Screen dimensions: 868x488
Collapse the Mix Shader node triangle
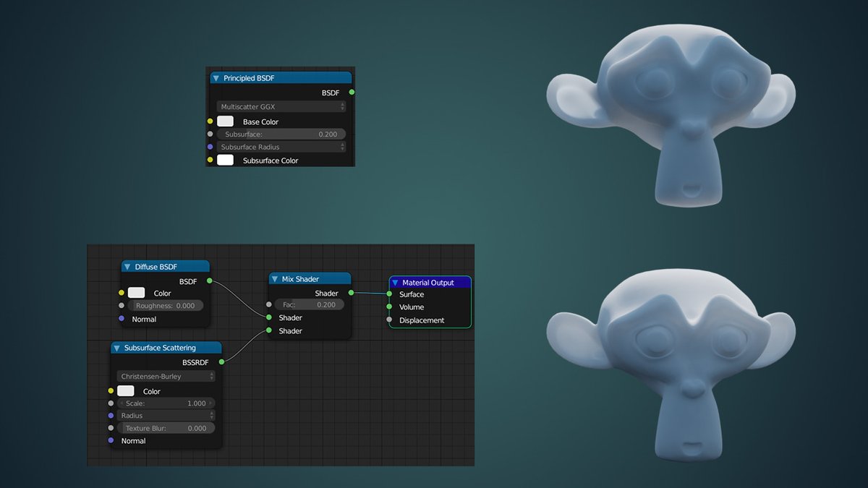pyautogui.click(x=275, y=279)
